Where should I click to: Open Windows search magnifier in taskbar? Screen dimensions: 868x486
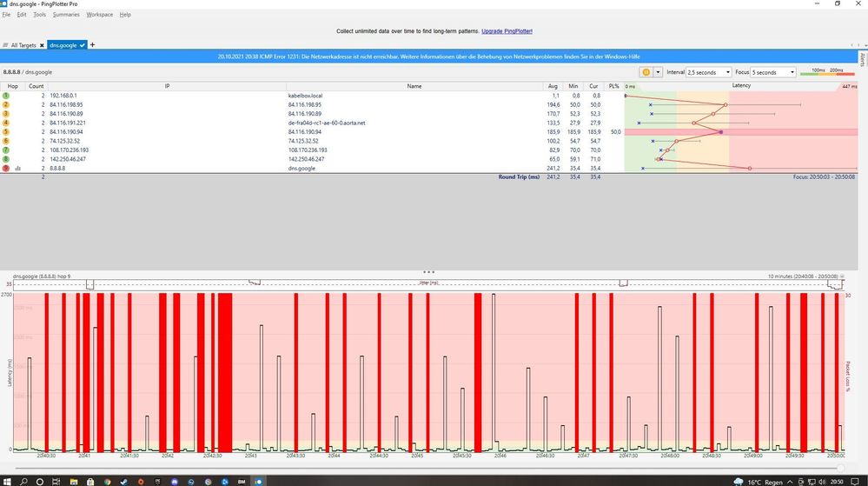[23, 481]
